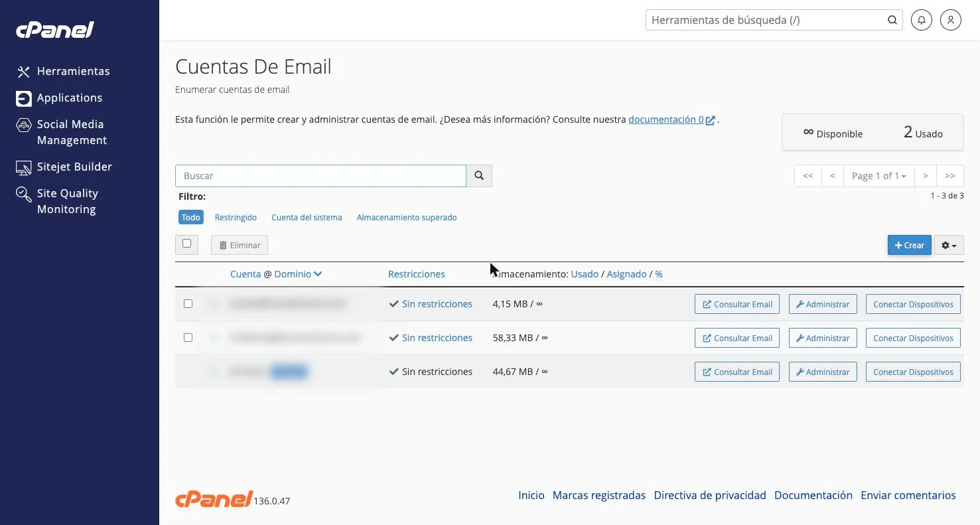Screen dimensions: 980x525
Task: Go to Social Media Management
Action: (x=62, y=132)
